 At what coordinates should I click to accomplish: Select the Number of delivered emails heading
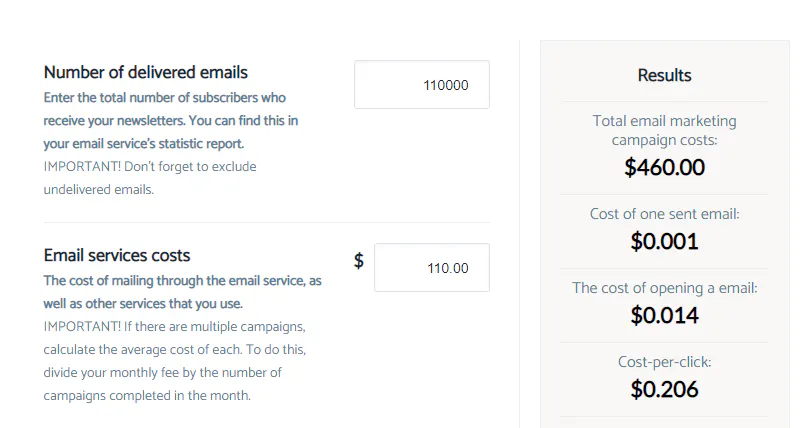(145, 72)
